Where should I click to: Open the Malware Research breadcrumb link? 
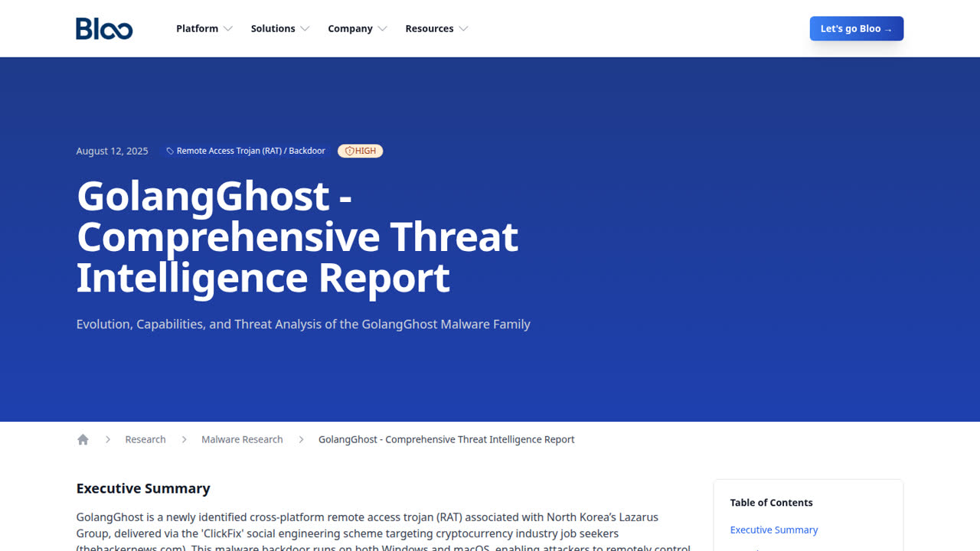(242, 439)
